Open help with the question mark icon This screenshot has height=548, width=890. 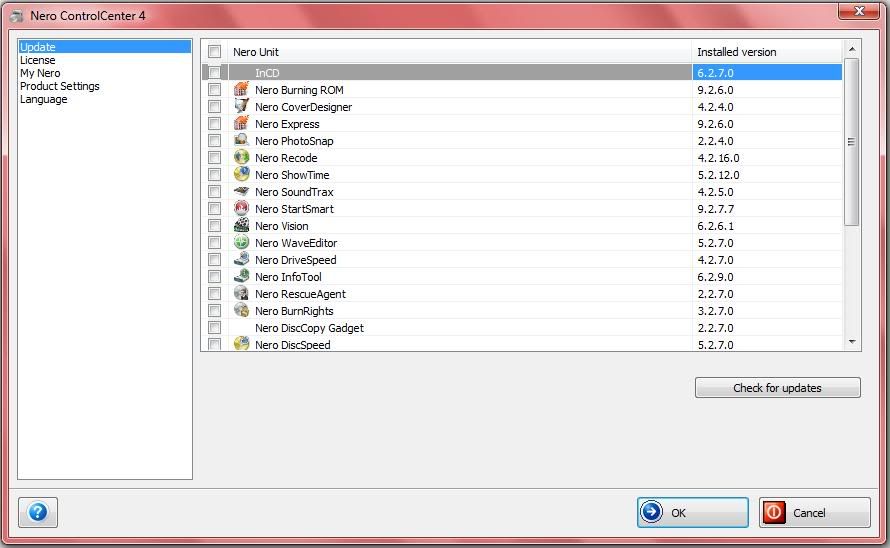pos(38,512)
